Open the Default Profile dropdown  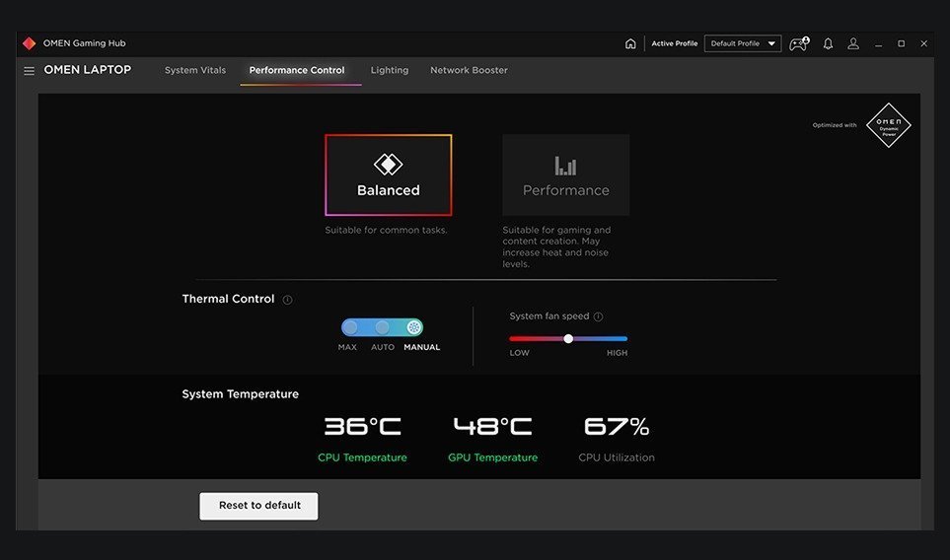742,43
